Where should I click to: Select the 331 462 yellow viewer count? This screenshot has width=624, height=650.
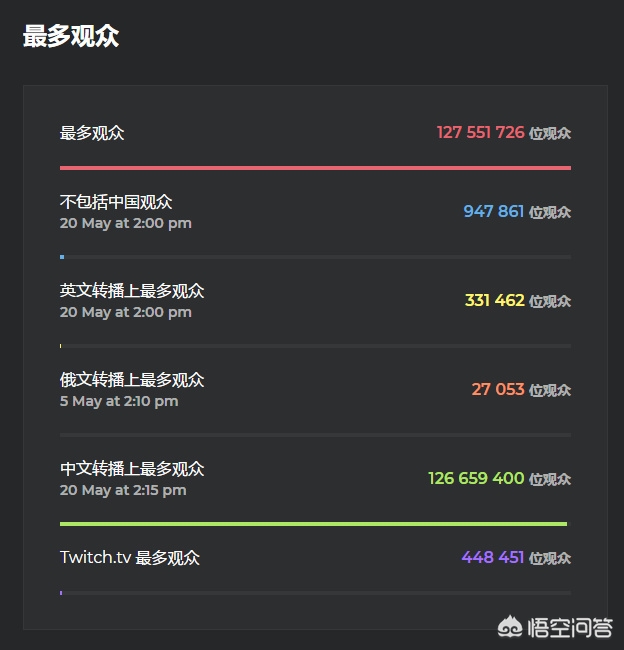(x=494, y=301)
